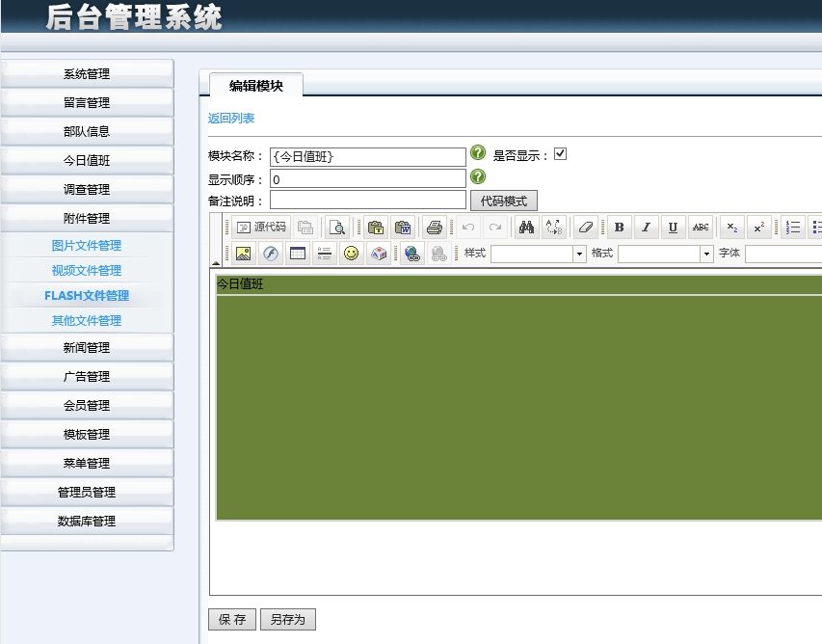Image resolution: width=822 pixels, height=644 pixels.
Task: Insert a smiley emoticon
Action: pos(351,254)
